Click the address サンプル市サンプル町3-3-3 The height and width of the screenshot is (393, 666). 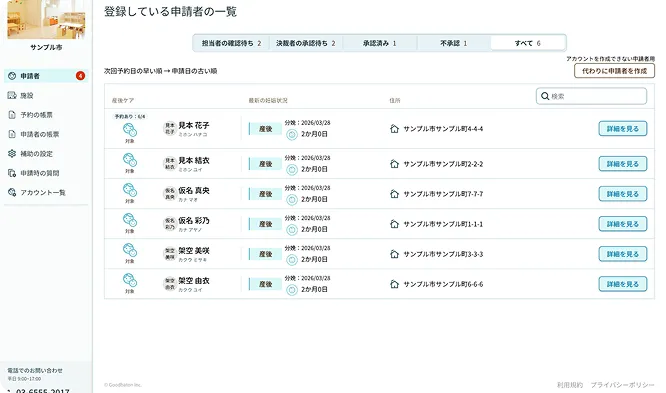point(443,254)
